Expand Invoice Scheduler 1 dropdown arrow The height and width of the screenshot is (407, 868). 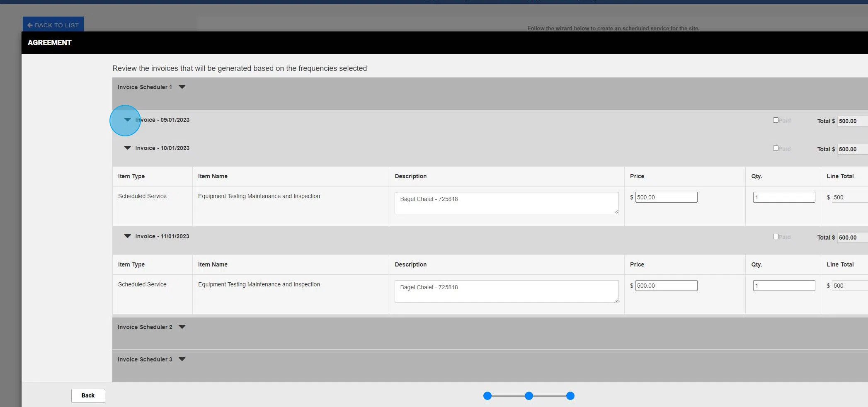coord(182,87)
